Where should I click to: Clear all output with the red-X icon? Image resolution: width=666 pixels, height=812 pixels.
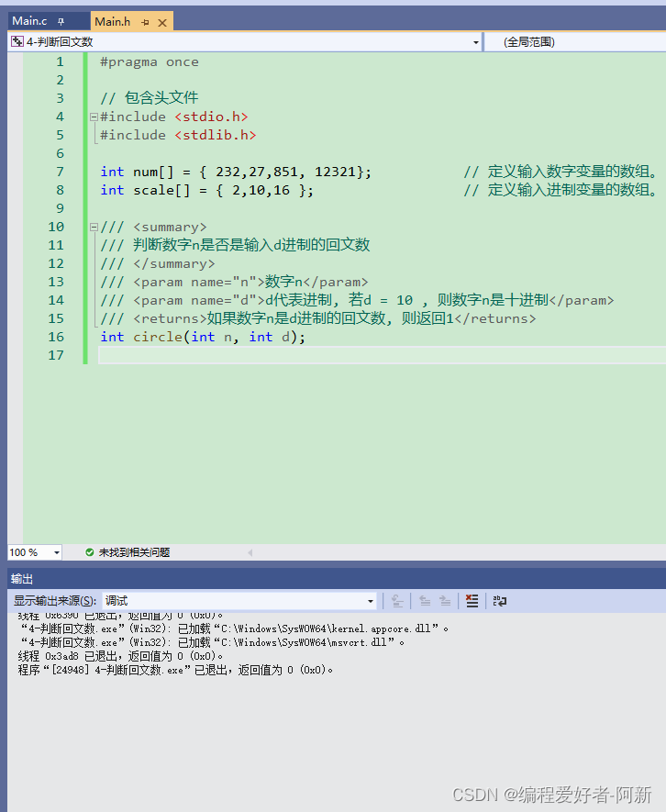pos(472,601)
